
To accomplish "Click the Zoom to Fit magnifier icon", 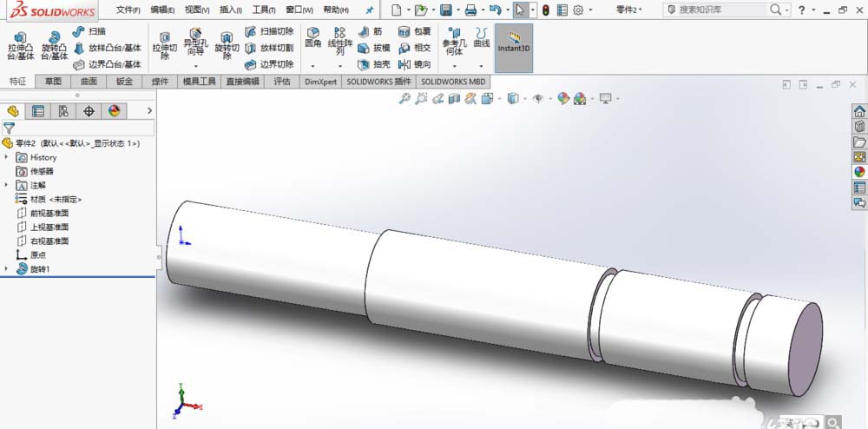I will pos(404,99).
